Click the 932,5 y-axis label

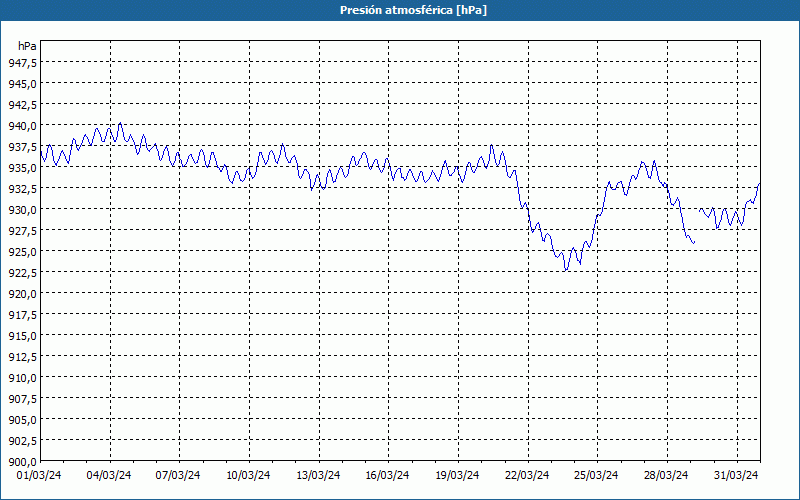point(22,188)
